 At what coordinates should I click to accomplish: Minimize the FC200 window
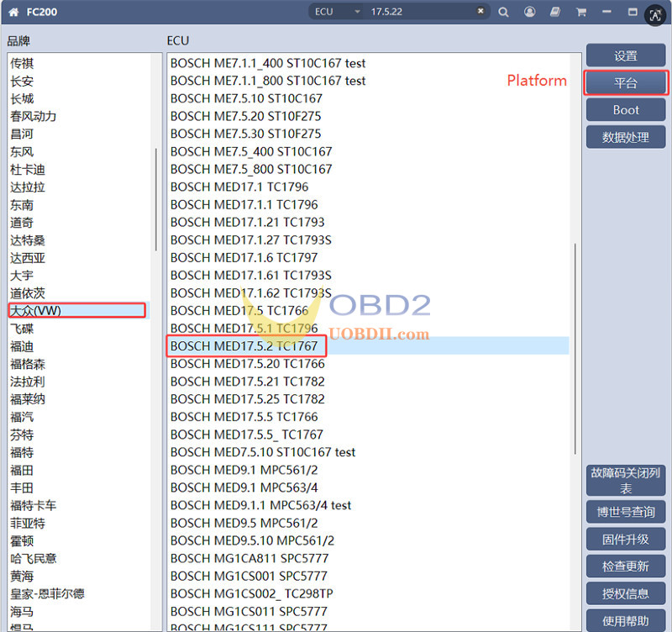coord(606,12)
